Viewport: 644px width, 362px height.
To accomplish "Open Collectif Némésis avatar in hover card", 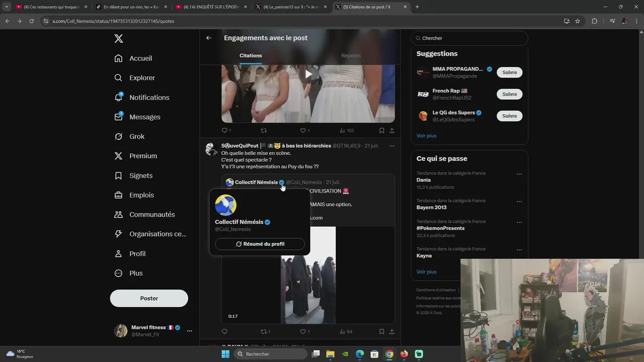I will point(225,205).
